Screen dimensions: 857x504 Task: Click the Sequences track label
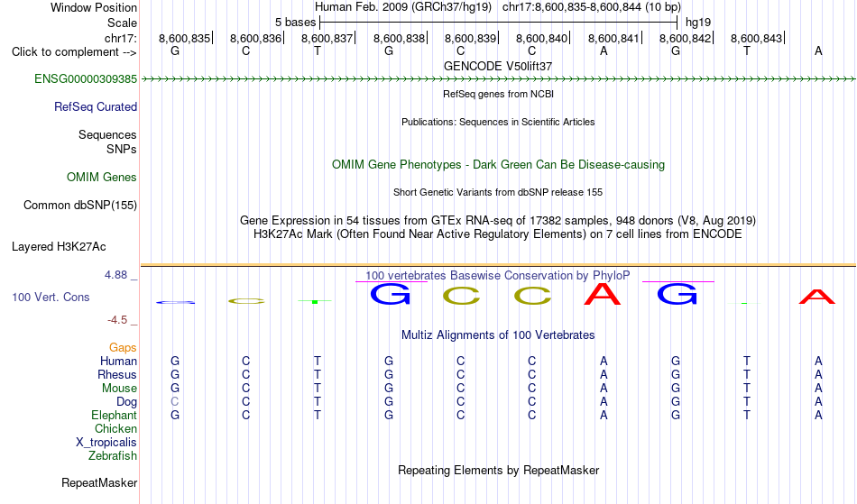pos(107,135)
